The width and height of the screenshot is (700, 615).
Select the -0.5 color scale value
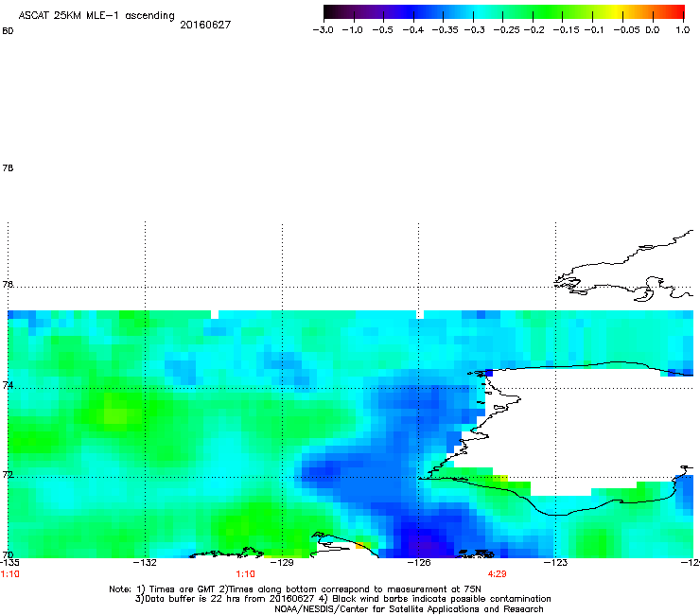pos(382,30)
